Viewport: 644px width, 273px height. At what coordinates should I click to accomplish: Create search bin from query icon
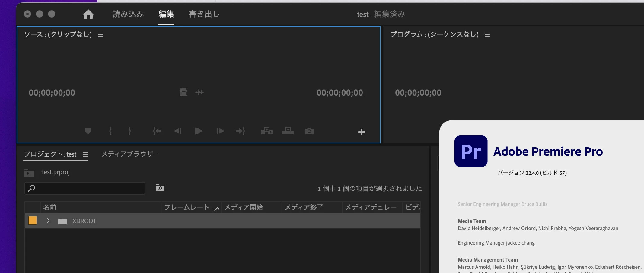[x=160, y=188]
